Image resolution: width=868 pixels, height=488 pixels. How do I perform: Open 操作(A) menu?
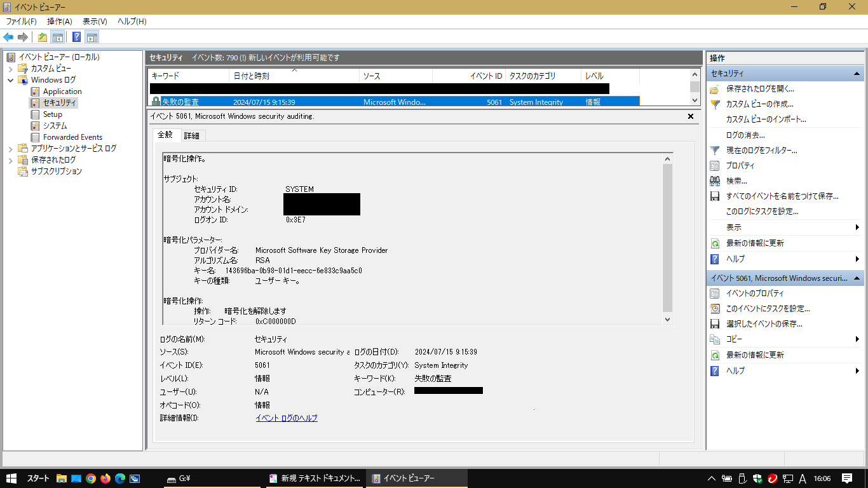60,22
